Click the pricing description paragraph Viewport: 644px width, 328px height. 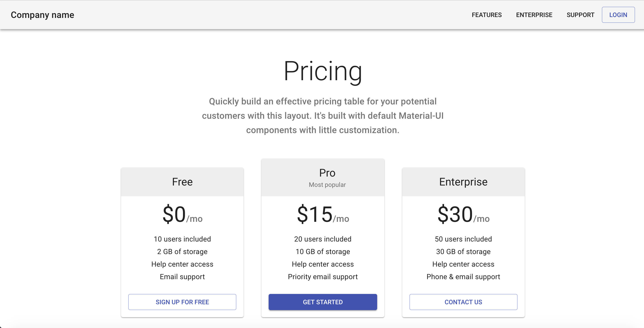pyautogui.click(x=322, y=116)
